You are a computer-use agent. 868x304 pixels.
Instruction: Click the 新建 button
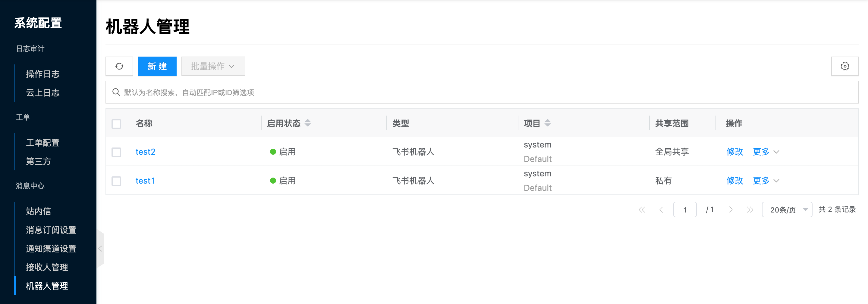(x=157, y=66)
